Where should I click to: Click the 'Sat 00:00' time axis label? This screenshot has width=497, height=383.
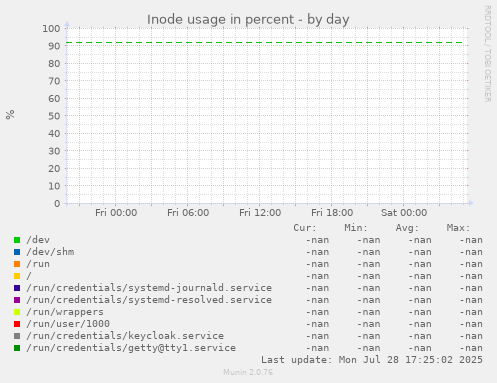tap(404, 213)
